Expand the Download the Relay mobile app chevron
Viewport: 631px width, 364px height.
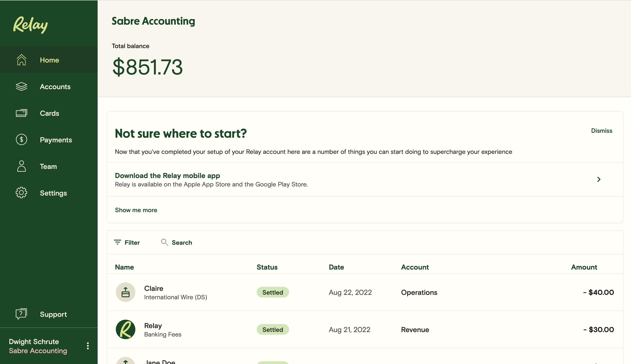click(x=599, y=179)
